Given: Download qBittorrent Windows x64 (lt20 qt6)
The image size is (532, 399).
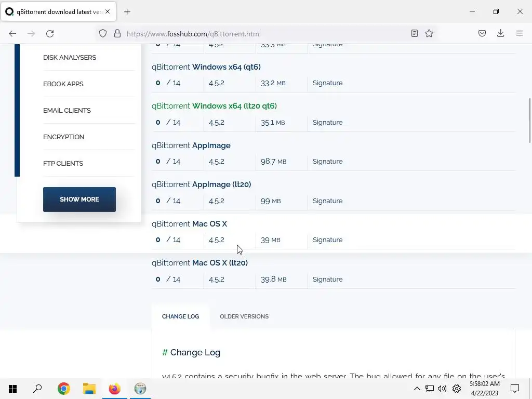Looking at the screenshot, I should coord(214,106).
